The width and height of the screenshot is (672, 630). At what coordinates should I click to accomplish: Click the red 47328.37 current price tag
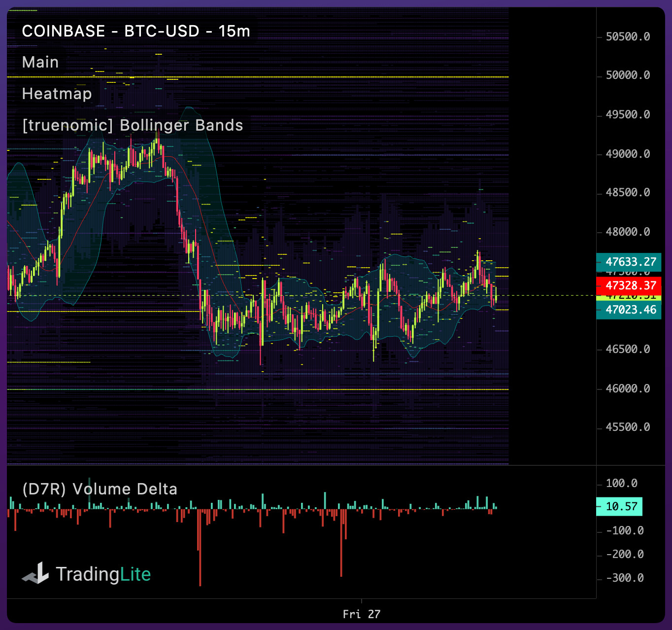[x=629, y=285]
